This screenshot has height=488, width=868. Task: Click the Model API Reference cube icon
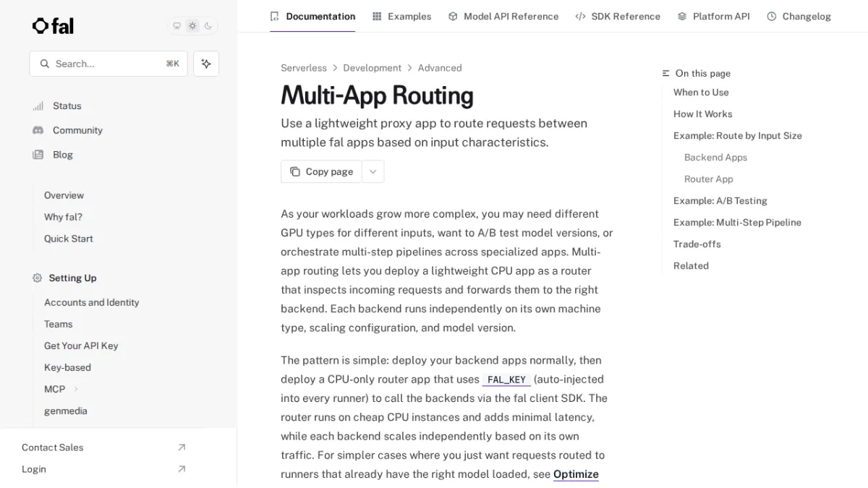coord(453,16)
